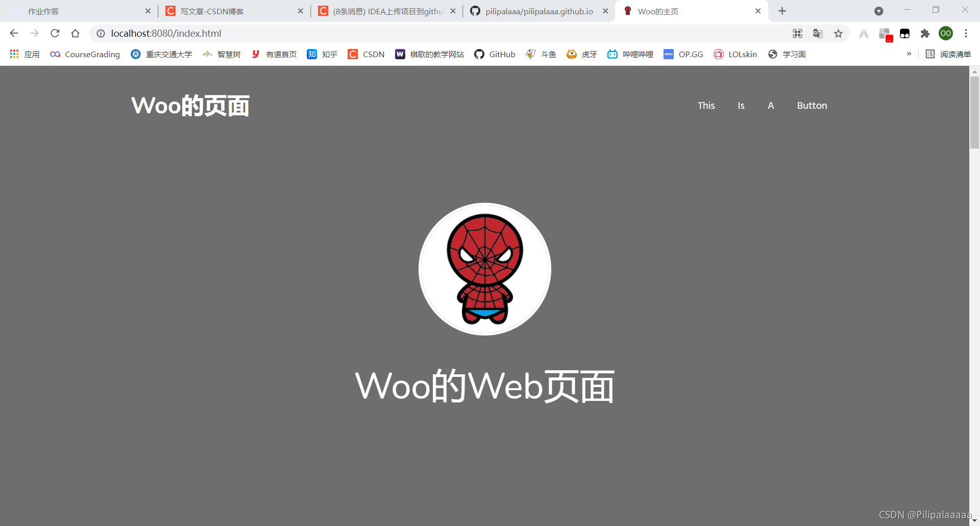Close the 写文章-CSDN博客 tab
The image size is (980, 526).
coord(300,11)
